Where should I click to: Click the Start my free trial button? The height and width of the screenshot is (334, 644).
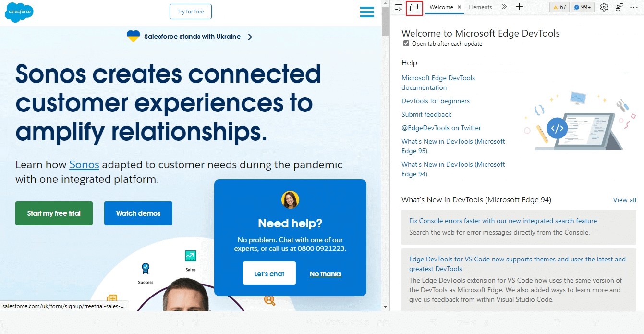(x=54, y=213)
